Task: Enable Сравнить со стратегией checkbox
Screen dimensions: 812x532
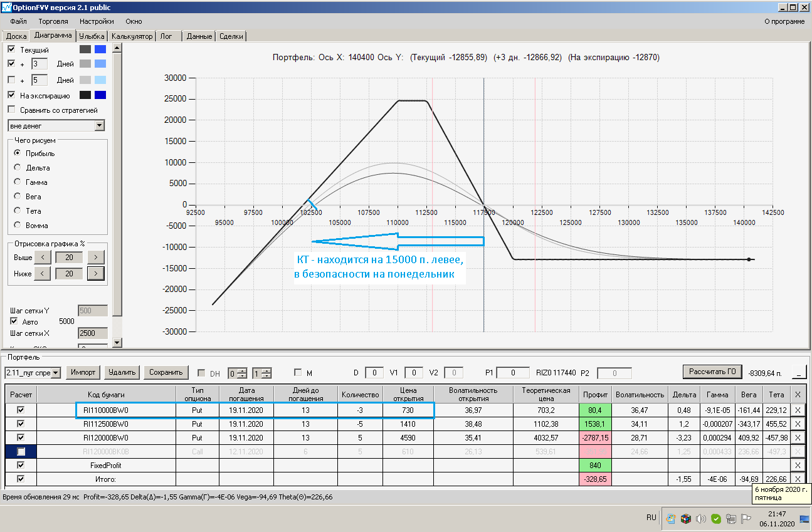Action: pyautogui.click(x=11, y=110)
